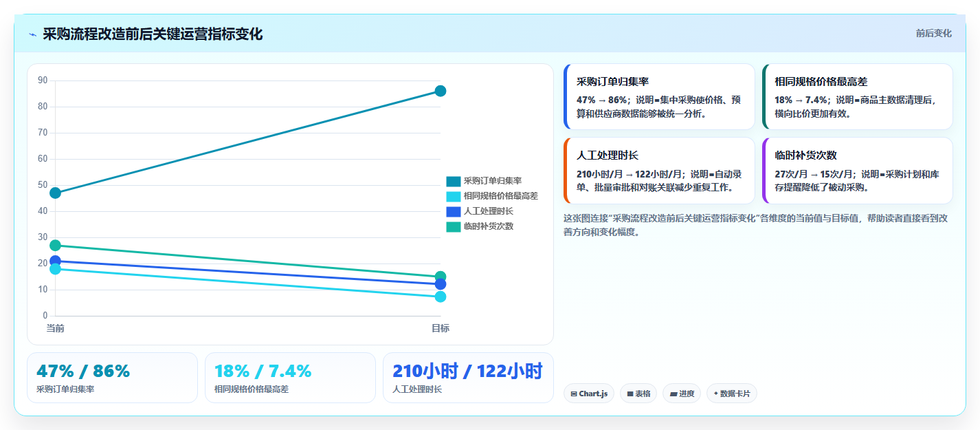Viewport: 980px width, 430px height.
Task: Click the 临时补货次数 legend label
Action: tap(489, 226)
